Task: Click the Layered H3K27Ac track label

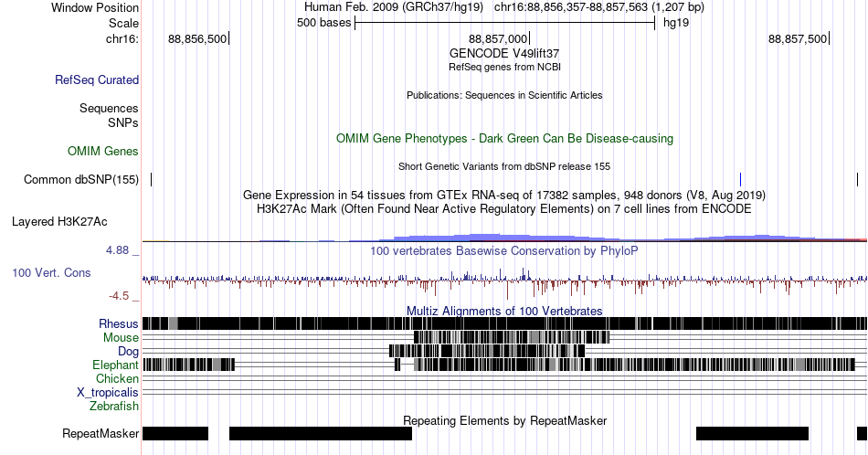Action: click(59, 221)
